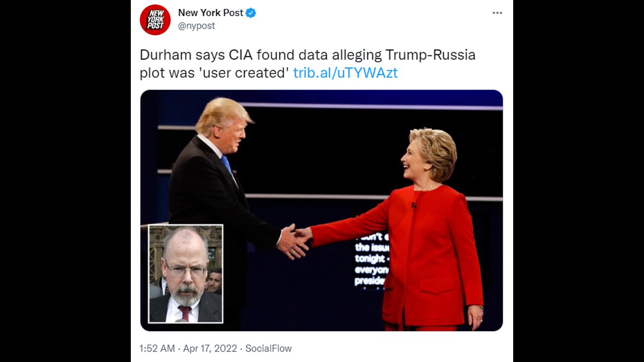This screenshot has height=362, width=644.
Task: Click the 1:52 AM timestamp
Action: [157, 348]
